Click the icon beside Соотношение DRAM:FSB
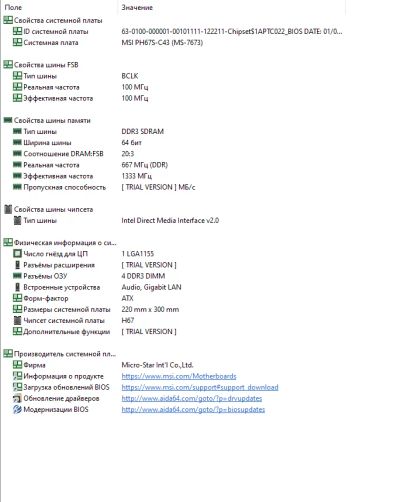 17,154
